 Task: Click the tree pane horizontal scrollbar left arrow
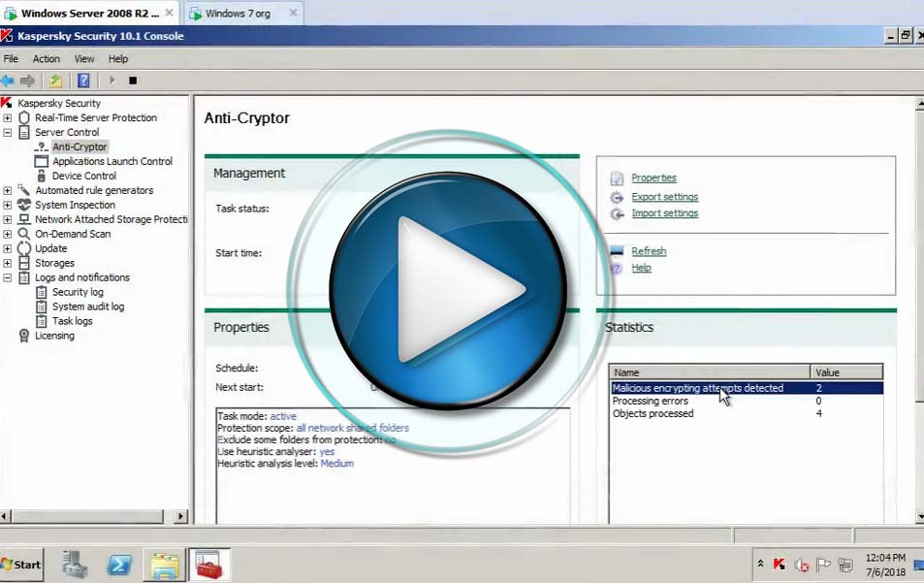(x=5, y=516)
